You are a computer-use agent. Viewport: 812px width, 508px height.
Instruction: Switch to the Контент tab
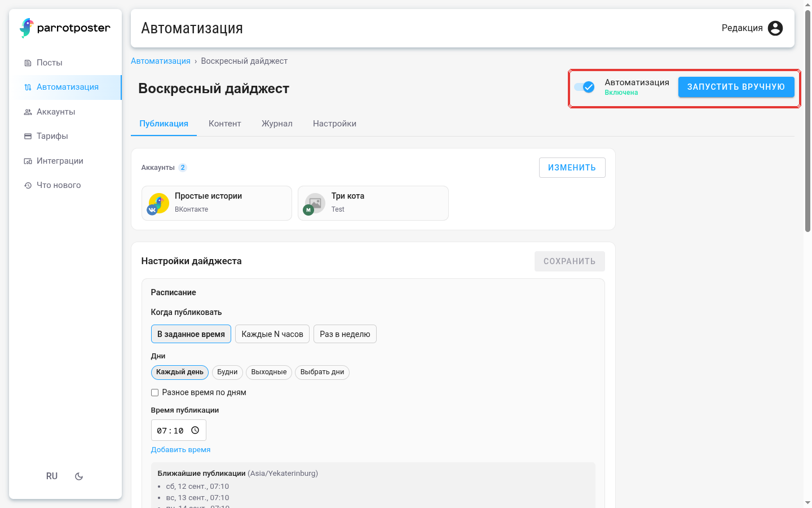(x=225, y=124)
